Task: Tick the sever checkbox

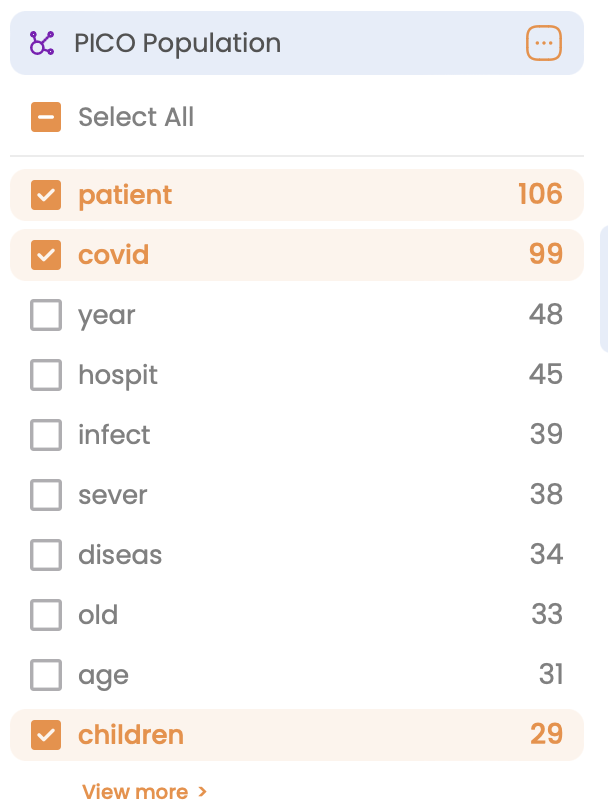Action: (46, 495)
